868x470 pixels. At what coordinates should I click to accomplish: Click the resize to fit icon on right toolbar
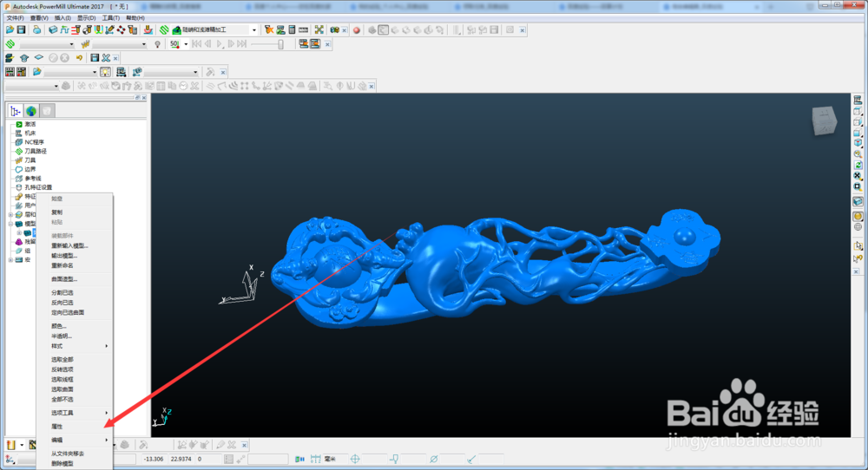coord(858,176)
